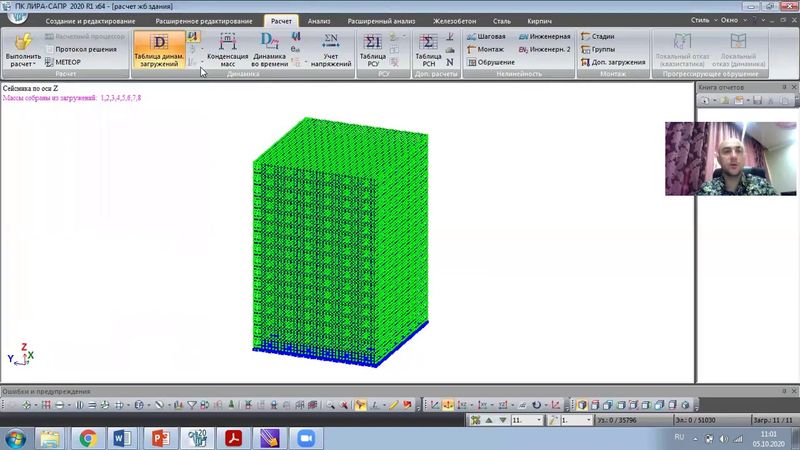Open Протокол решения
This screenshot has width=800, height=450.
click(78, 49)
